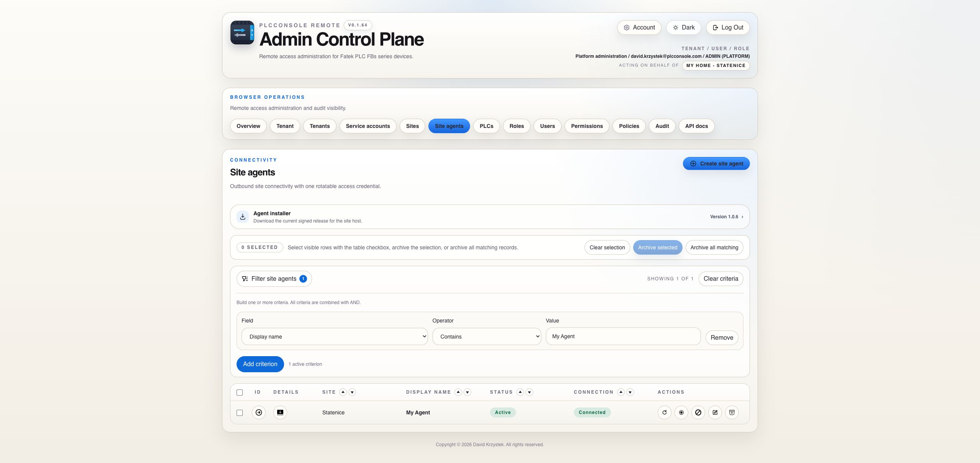Image resolution: width=980 pixels, height=463 pixels.
Task: Open the ID arrow icon for the Statenice row
Action: pyautogui.click(x=259, y=412)
